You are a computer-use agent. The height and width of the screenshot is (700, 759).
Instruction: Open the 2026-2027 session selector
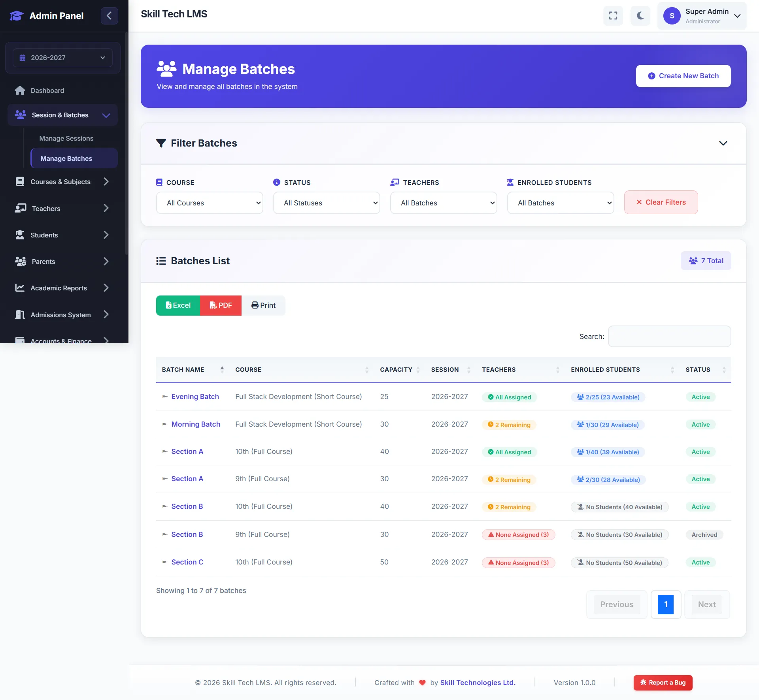pyautogui.click(x=62, y=58)
